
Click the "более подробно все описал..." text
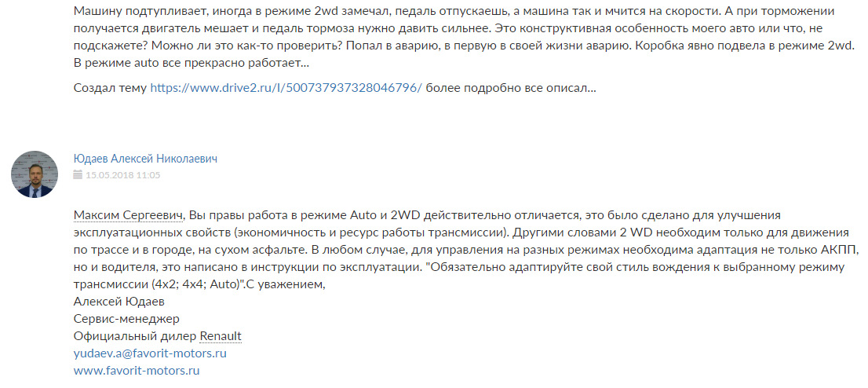pos(511,88)
